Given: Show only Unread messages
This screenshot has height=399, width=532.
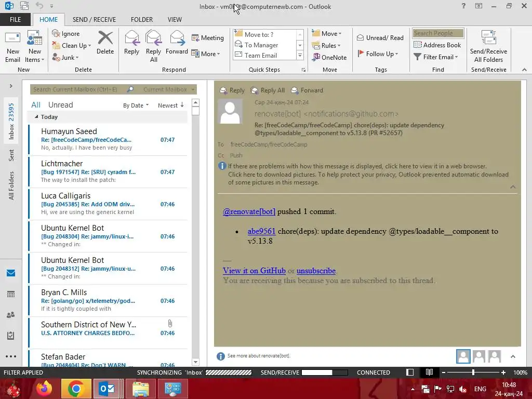Looking at the screenshot, I should 60,105.
